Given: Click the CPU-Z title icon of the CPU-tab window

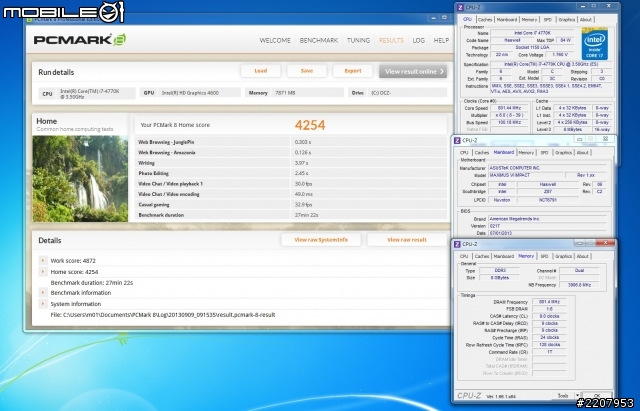Looking at the screenshot, I should click(x=460, y=7).
